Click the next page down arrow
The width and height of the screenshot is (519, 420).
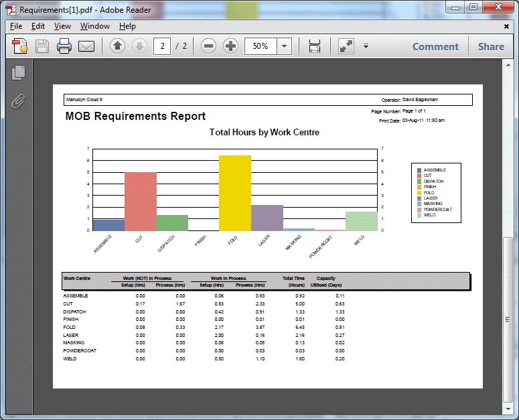point(139,46)
